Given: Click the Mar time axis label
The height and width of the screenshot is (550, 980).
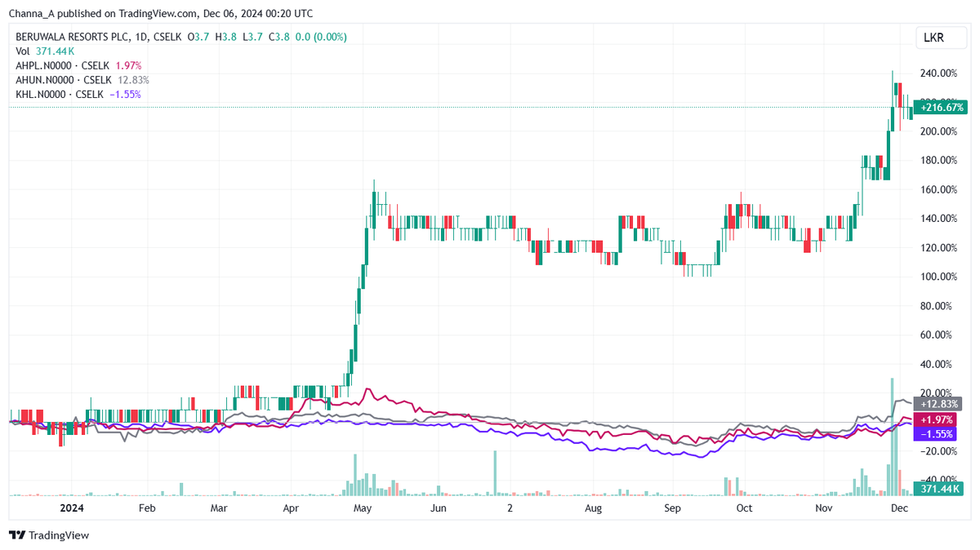Looking at the screenshot, I should (219, 508).
